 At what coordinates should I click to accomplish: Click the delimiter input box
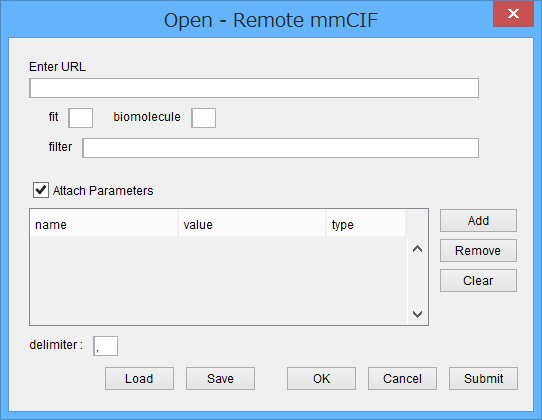pos(105,346)
